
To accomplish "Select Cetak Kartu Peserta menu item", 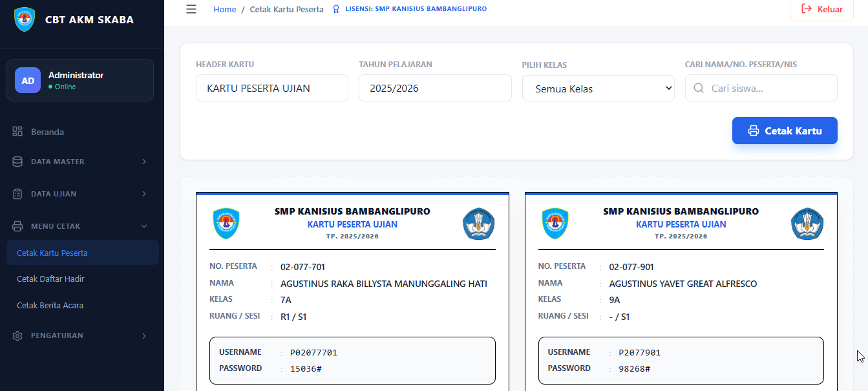I will click(83, 253).
